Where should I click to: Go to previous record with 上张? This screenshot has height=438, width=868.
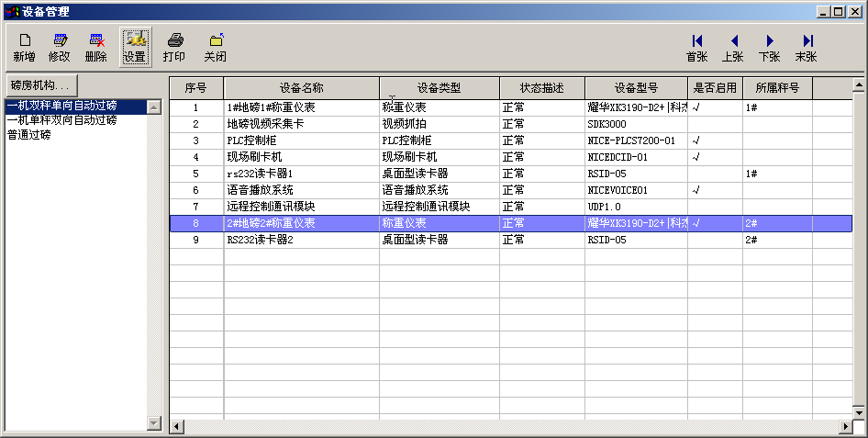tap(733, 48)
